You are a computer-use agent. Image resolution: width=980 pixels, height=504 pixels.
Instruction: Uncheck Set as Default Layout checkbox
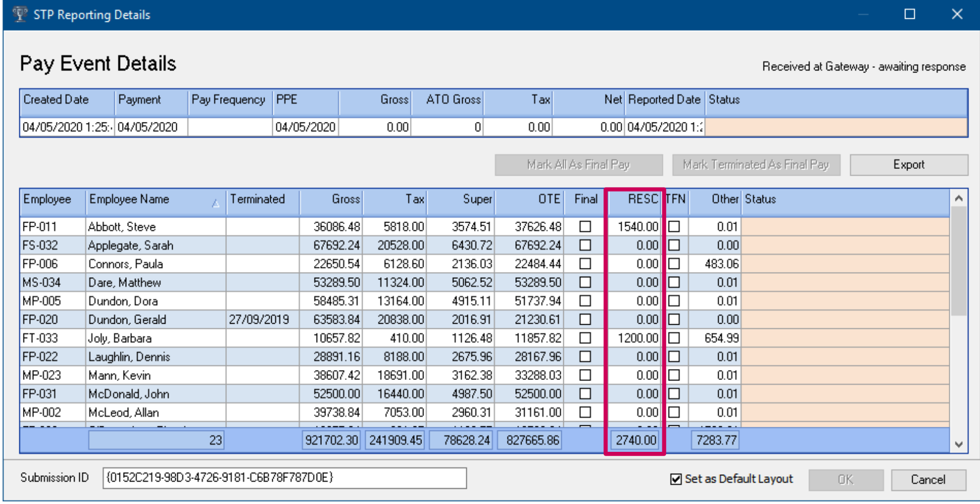point(676,479)
